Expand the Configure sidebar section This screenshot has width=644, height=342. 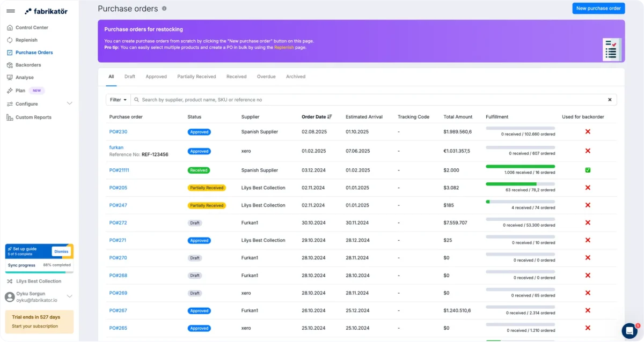pyautogui.click(x=69, y=103)
